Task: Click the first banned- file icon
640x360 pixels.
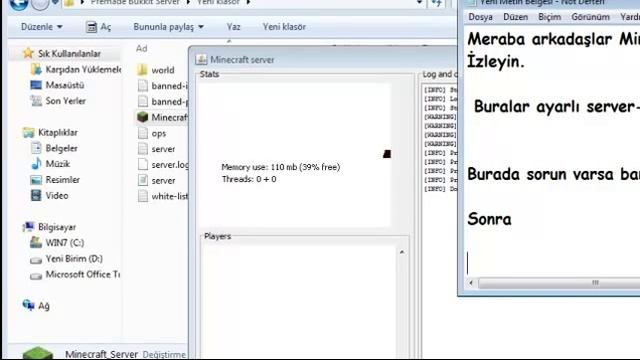Action: (142, 86)
